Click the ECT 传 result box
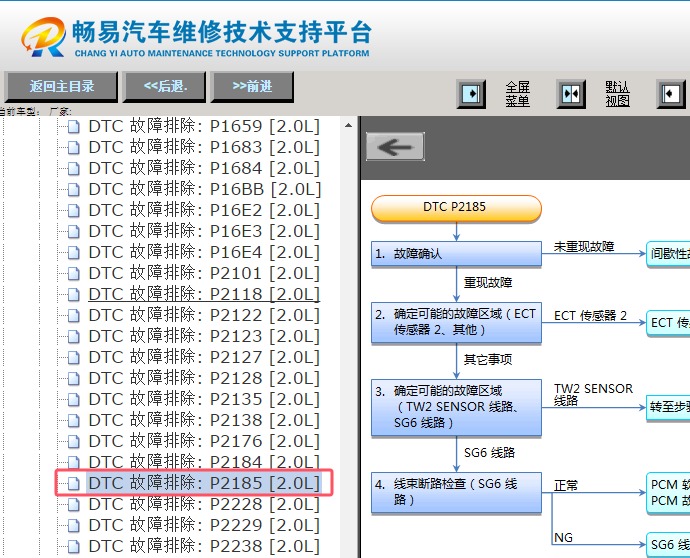The height and width of the screenshot is (558, 690). [668, 323]
